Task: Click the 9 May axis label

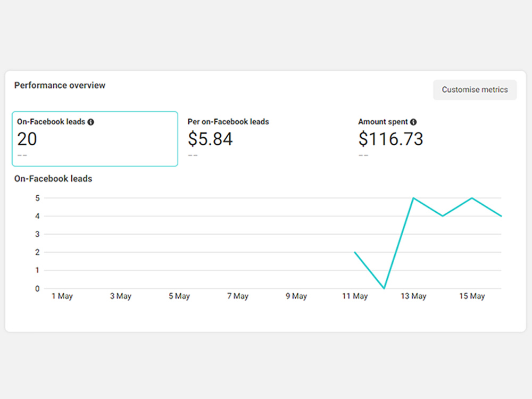Action: click(x=296, y=296)
